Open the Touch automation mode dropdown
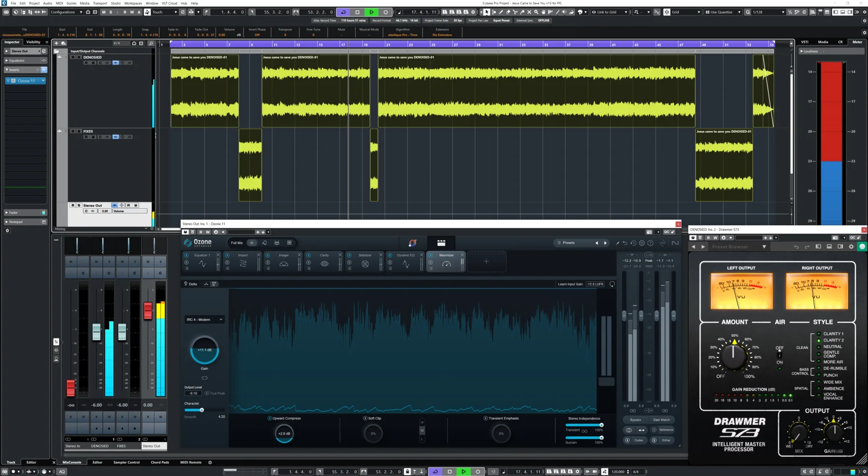Screen dimensions: 868x476 click(165, 12)
